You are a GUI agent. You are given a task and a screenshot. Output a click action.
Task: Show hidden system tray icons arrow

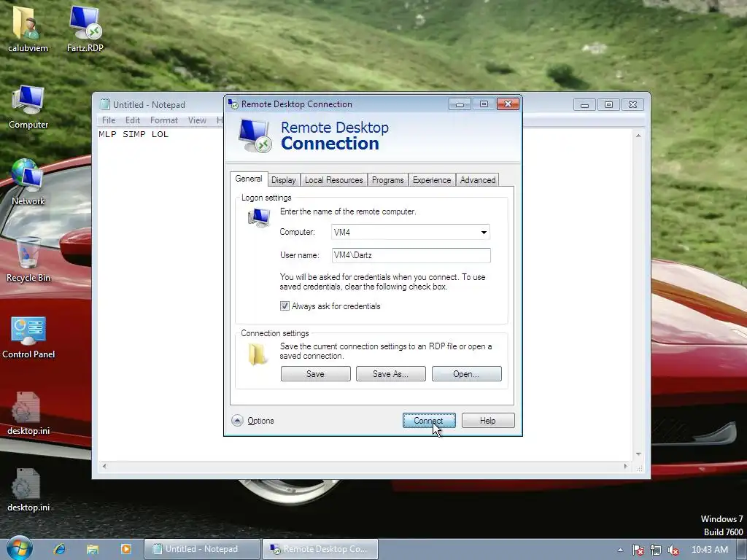(620, 550)
